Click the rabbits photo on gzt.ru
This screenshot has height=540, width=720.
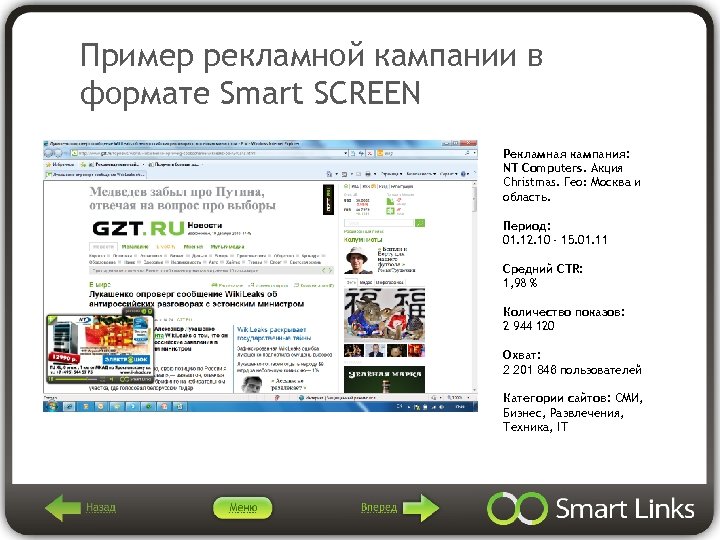(384, 315)
